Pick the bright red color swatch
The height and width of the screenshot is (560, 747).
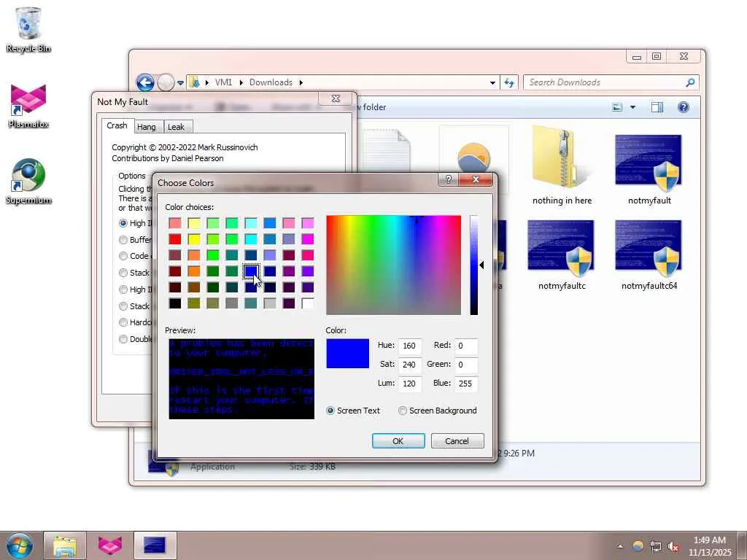[x=175, y=239]
